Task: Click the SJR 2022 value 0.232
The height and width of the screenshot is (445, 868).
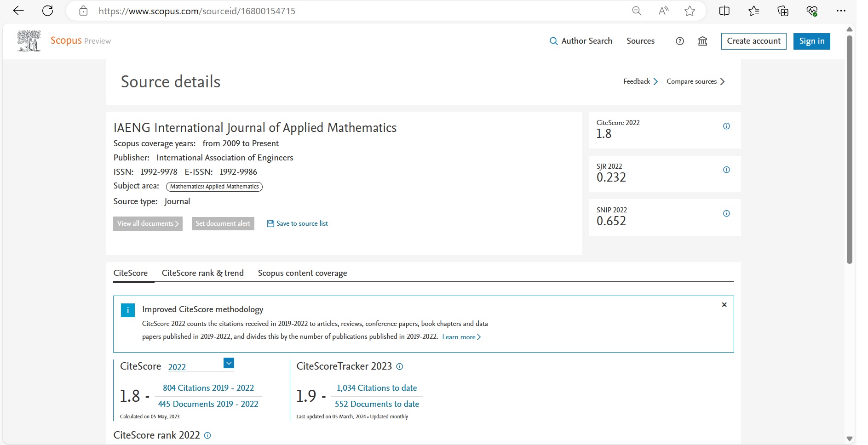Action: (x=611, y=177)
